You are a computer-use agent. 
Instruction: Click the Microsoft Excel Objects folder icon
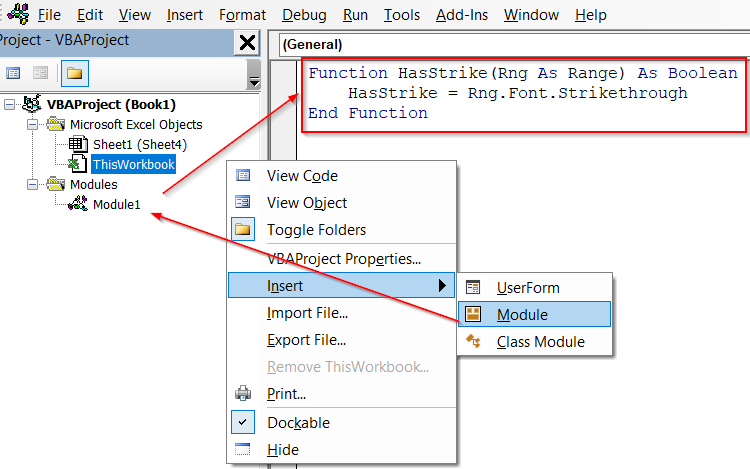coord(55,124)
